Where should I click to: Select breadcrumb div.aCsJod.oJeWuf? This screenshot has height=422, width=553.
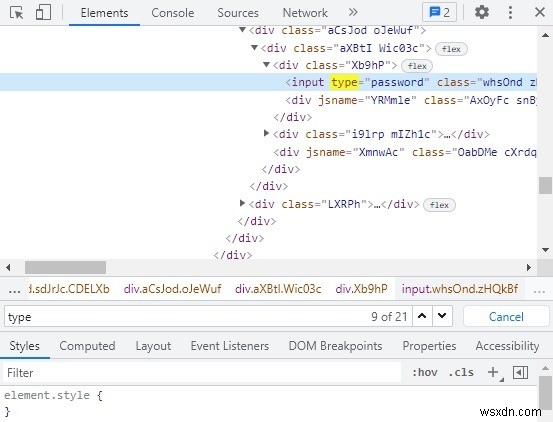coord(172,289)
